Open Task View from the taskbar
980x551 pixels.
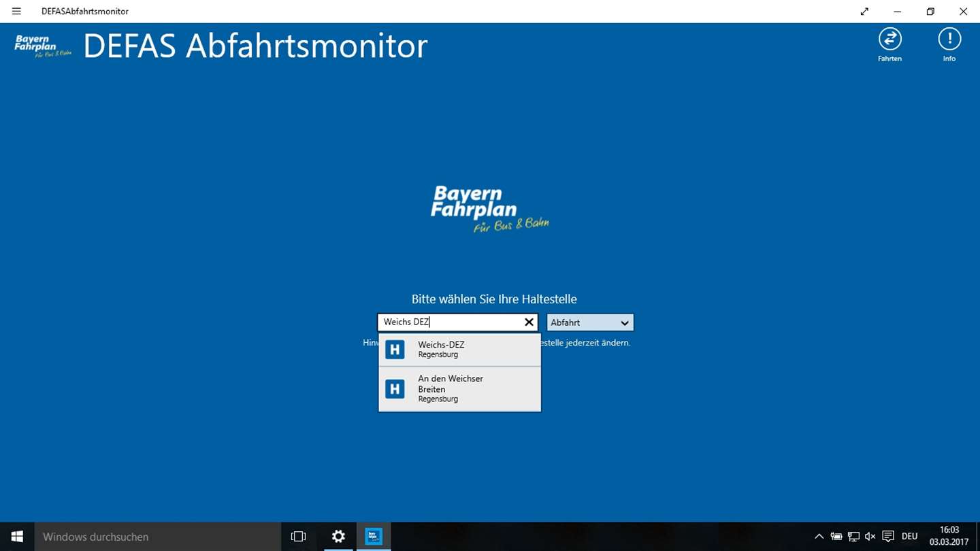(x=298, y=536)
